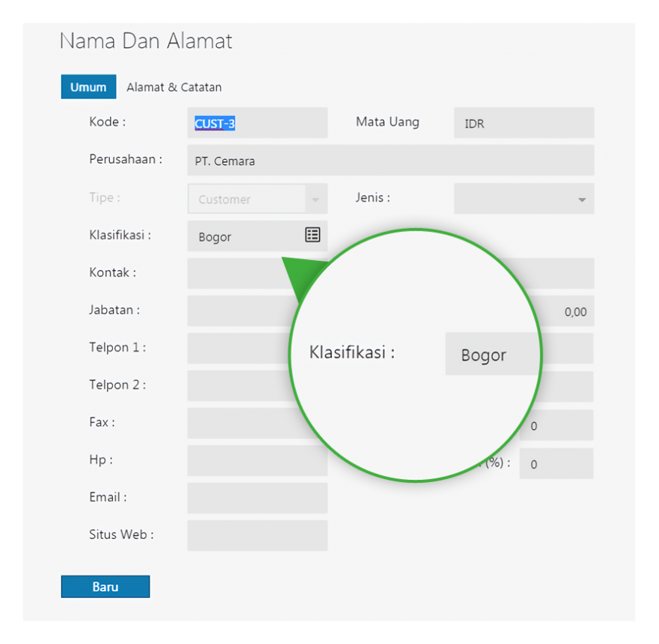This screenshot has height=644, width=659.
Task: Click the Situs Web input field
Action: 257,536
